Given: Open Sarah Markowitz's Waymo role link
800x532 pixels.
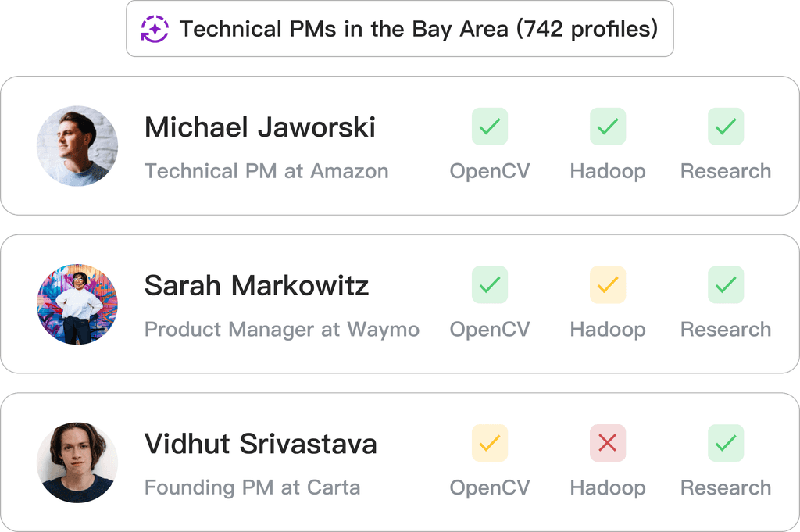Looking at the screenshot, I should pos(282,330).
